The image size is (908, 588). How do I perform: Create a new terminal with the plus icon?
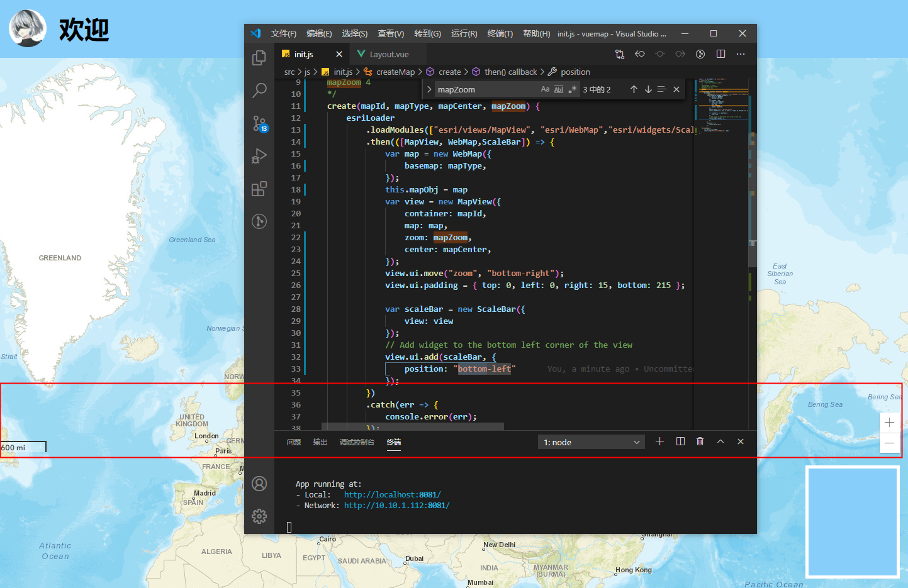pos(659,441)
